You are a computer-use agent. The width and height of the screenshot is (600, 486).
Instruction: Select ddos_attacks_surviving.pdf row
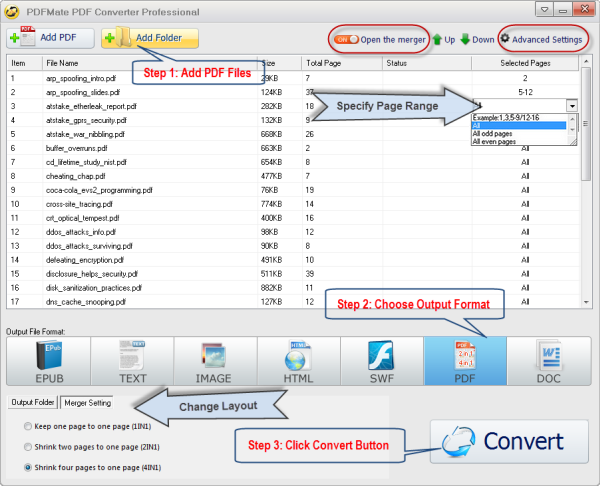[293, 246]
